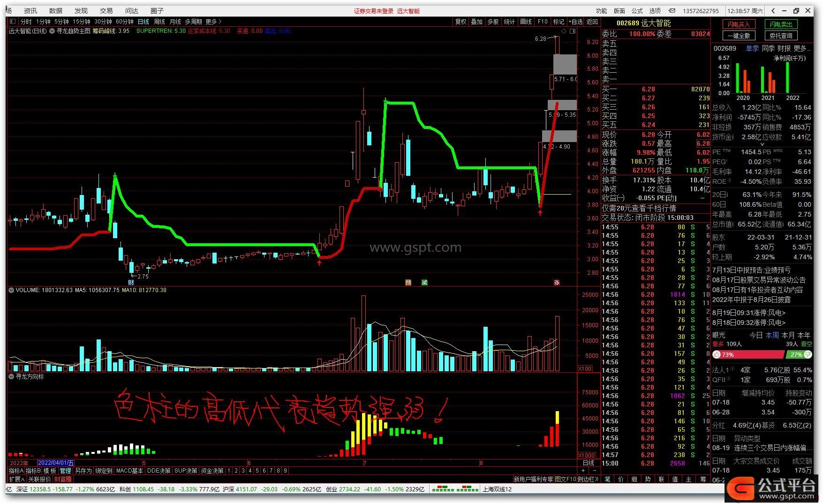823x504 pixels.
Task: Toggle the 寻龙趋势主图 indicator dropdown circle
Action: 52,31
